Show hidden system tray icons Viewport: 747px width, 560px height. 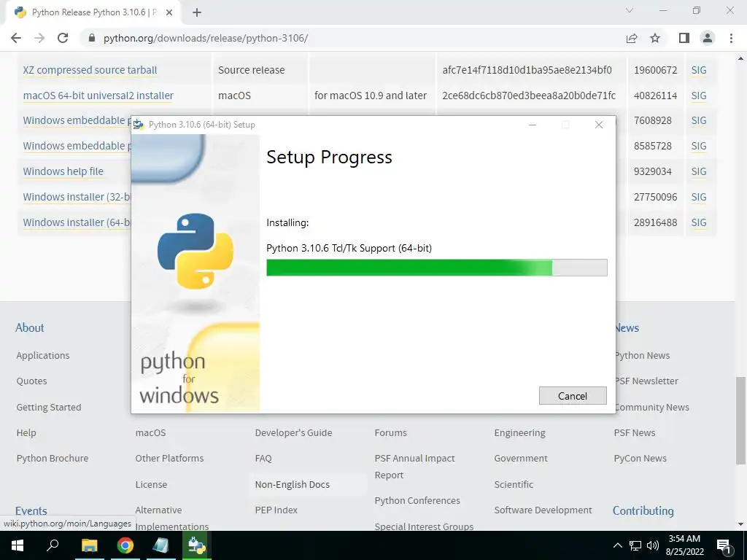point(617,545)
